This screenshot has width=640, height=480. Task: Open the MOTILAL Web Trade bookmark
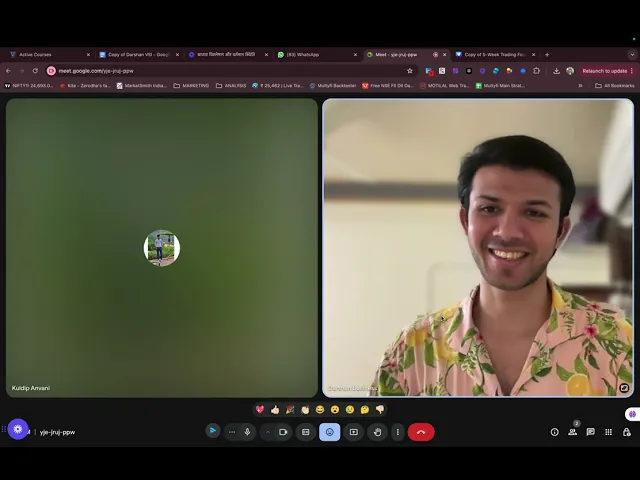coord(445,86)
